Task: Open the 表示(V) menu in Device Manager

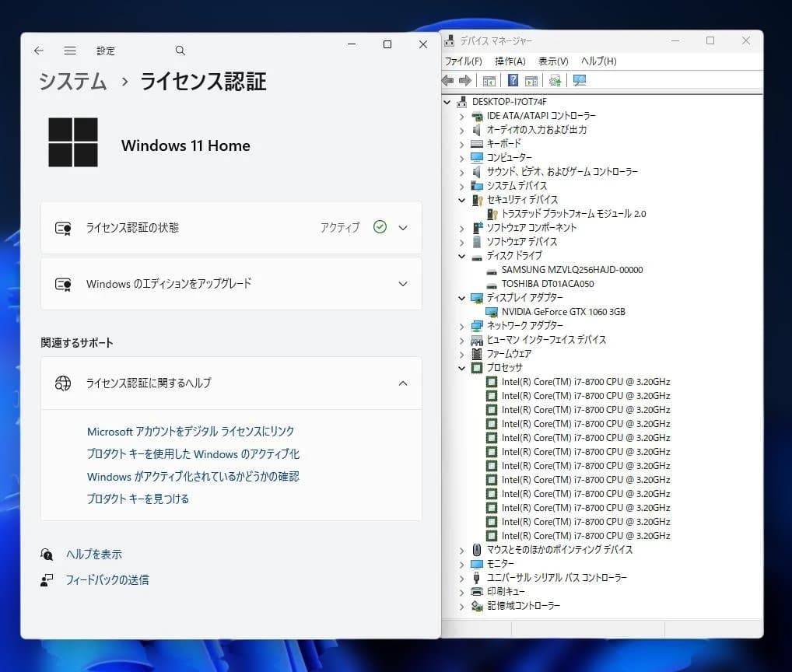Action: [x=553, y=61]
